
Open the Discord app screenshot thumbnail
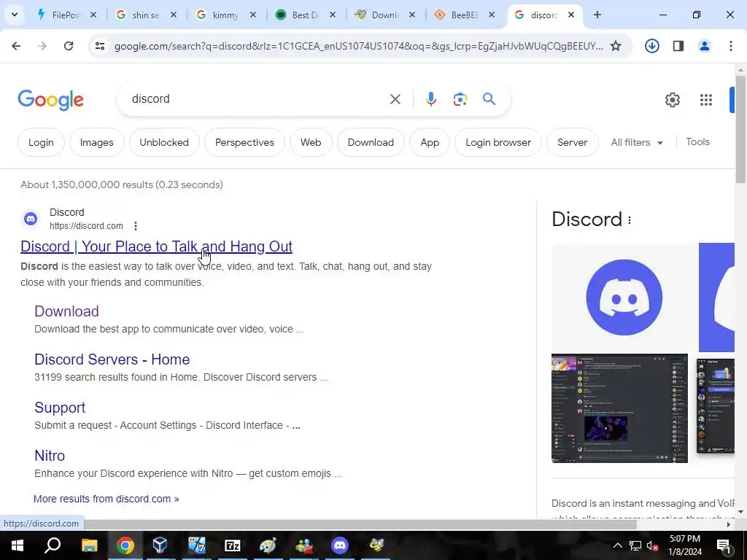[619, 408]
